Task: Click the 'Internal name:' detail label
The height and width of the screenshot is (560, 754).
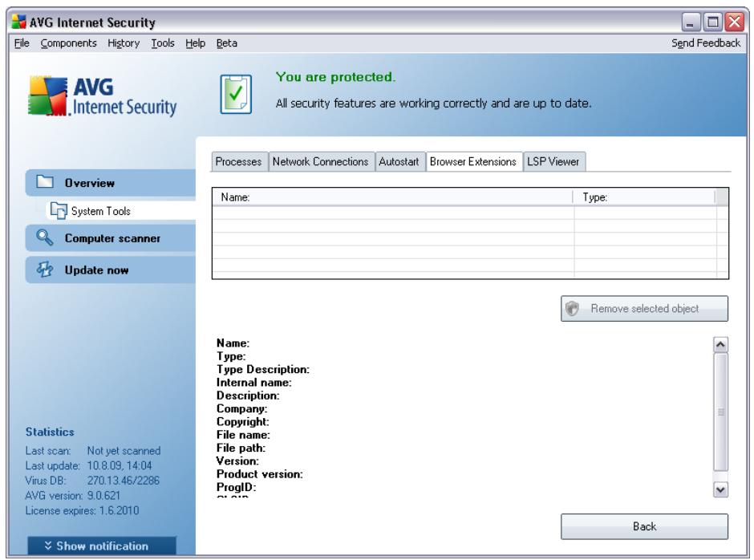Action: (x=254, y=382)
